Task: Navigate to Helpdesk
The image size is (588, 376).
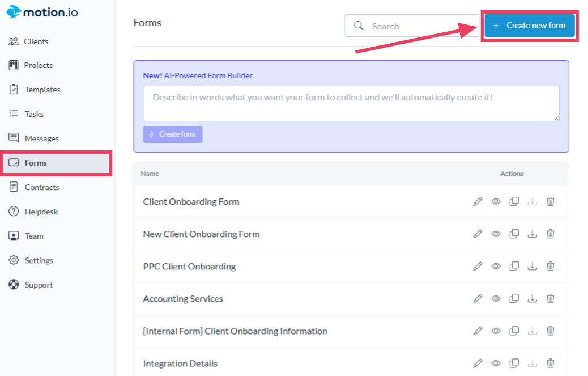Action: (41, 212)
